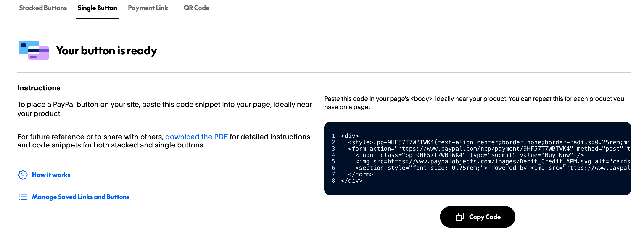This screenshot has width=644, height=242.
Task: Click the 'Paste this code in your page's' paragraph
Action: coord(474,103)
